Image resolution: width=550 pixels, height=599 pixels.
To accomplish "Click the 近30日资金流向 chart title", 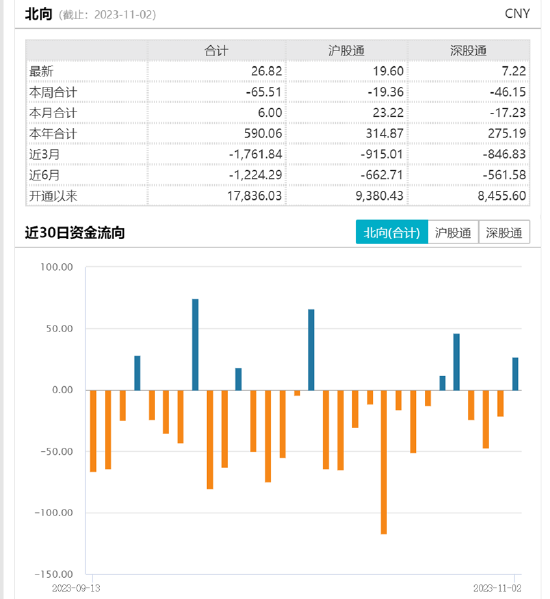I will 75,232.
